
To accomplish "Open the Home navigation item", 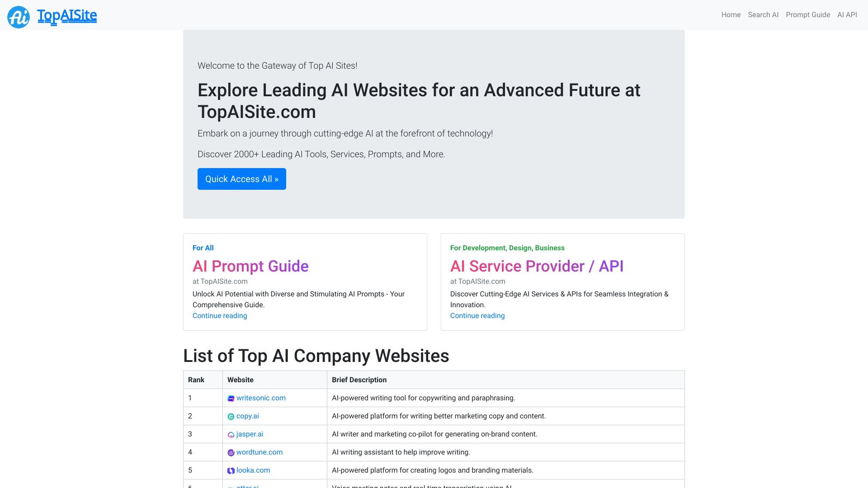I will [731, 14].
